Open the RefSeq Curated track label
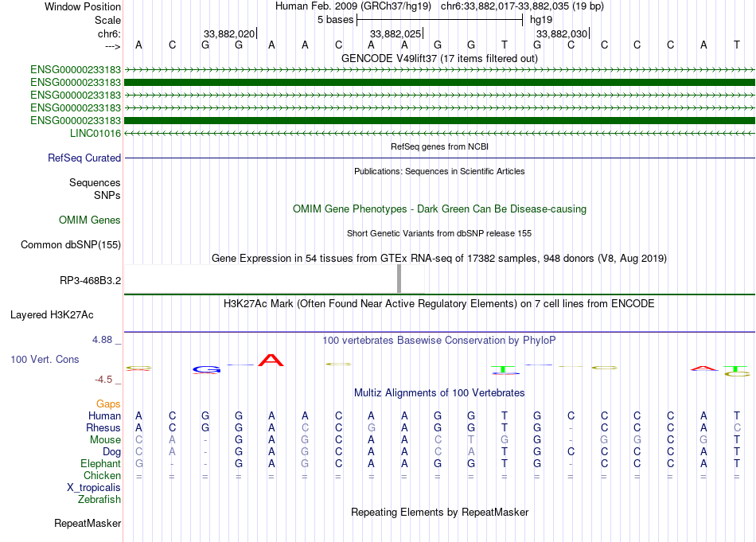 84,158
